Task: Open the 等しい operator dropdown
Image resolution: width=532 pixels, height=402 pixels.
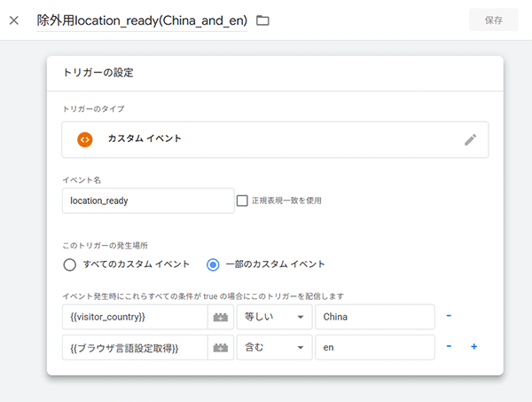Action: tap(274, 317)
